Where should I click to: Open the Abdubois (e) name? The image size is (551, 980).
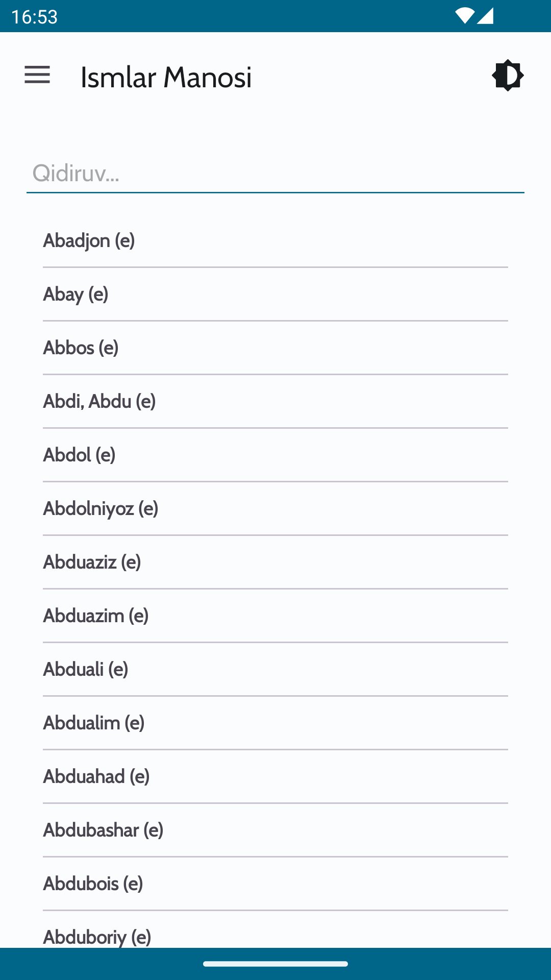pos(275,884)
